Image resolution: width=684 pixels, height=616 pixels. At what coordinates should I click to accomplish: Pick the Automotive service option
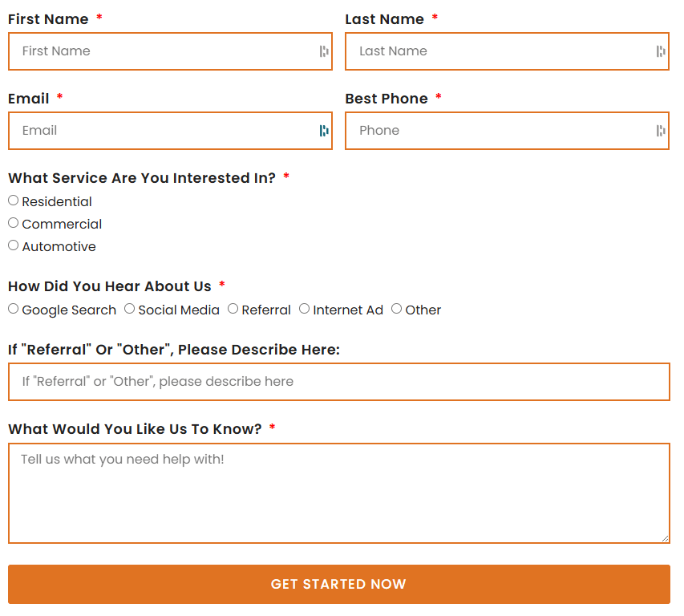pyautogui.click(x=14, y=245)
